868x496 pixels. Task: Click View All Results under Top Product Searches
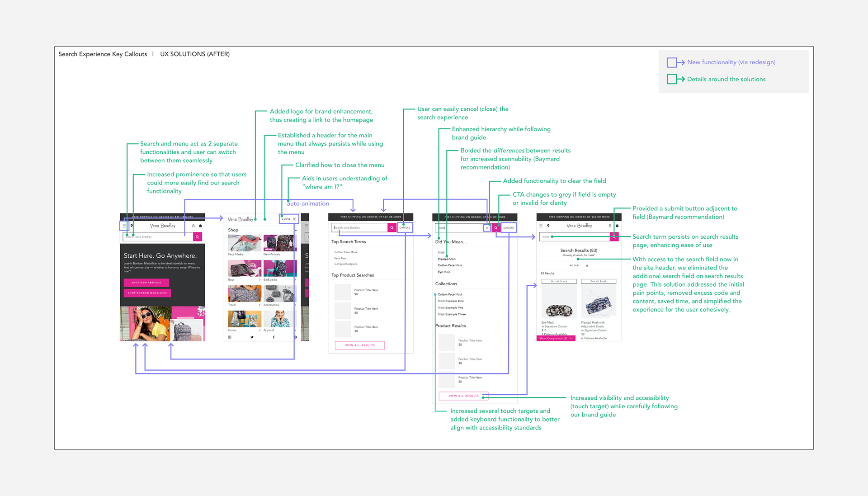[x=360, y=345]
